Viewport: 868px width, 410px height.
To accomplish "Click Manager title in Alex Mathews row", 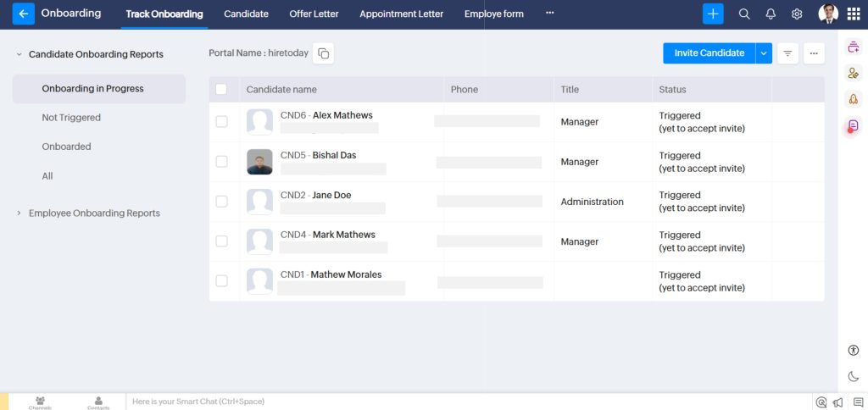I will point(580,122).
